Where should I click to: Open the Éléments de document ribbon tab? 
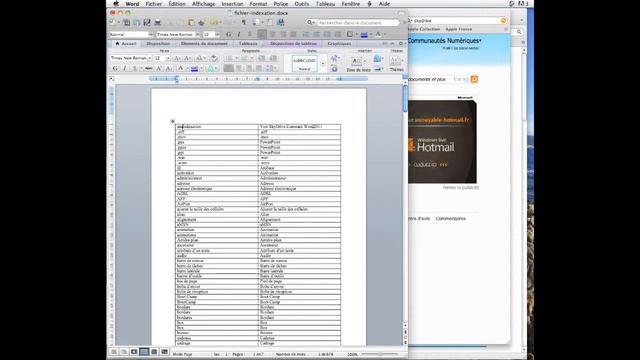point(204,43)
